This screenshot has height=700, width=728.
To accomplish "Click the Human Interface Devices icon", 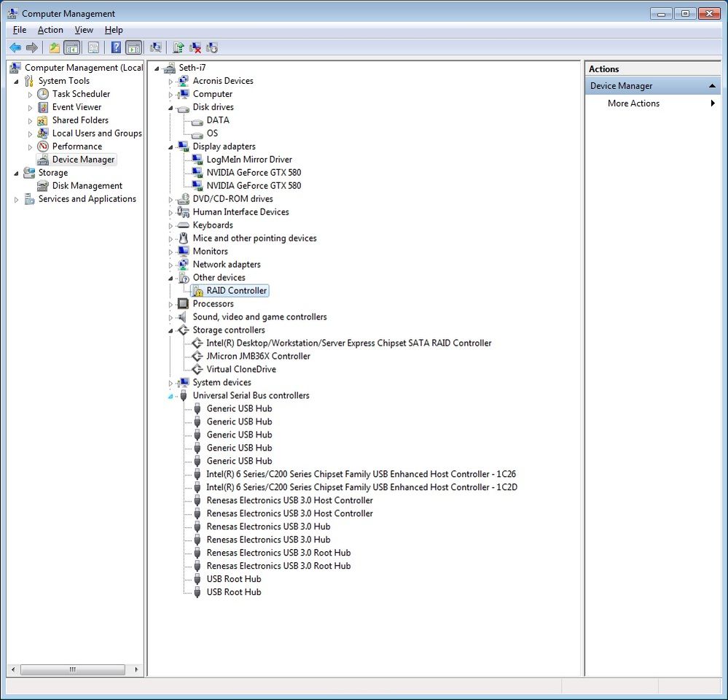I will (184, 211).
